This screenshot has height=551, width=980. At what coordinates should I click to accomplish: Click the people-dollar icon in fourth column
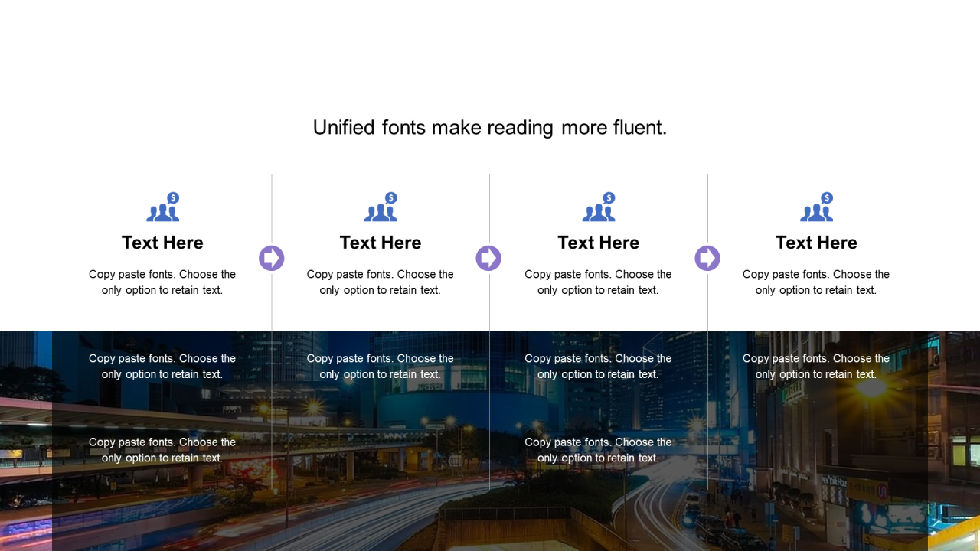tap(817, 207)
